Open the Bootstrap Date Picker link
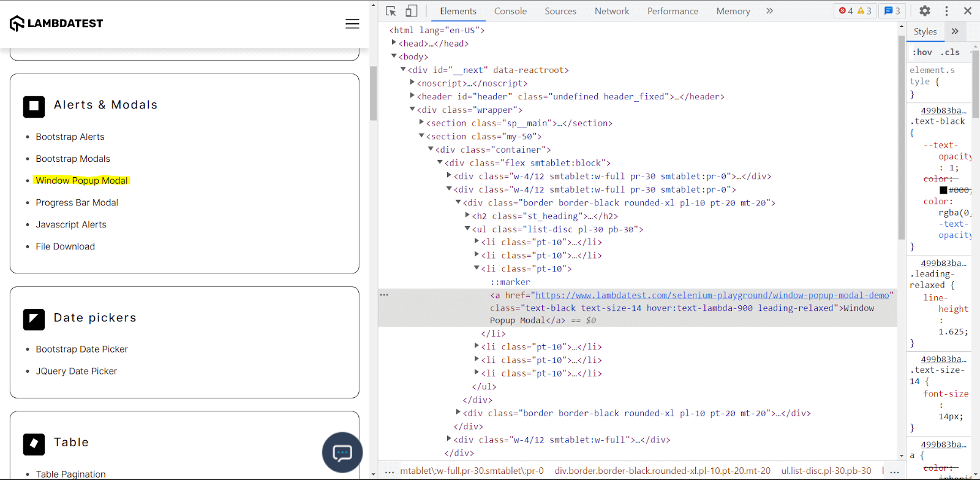Viewport: 980px width, 480px height. 81,349
